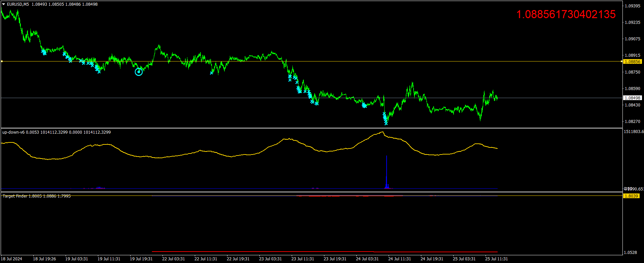Click the 1.08270 price scale label
The image size is (644, 263).
point(633,121)
